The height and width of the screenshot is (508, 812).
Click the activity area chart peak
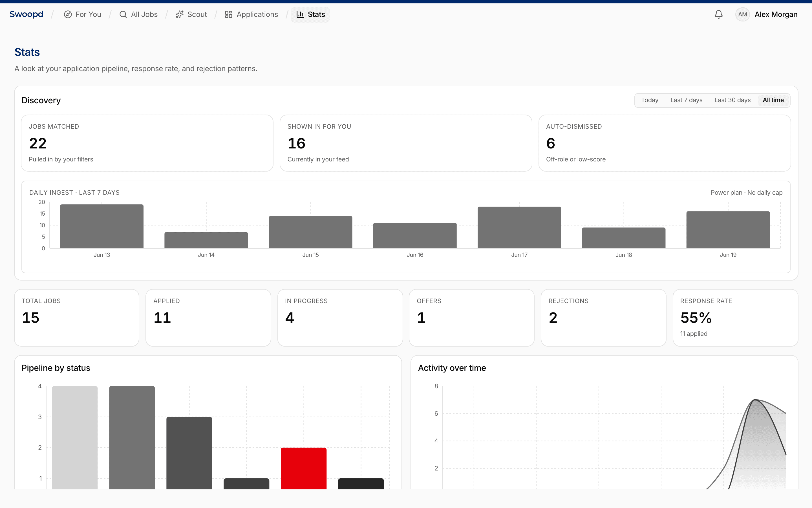(x=755, y=400)
